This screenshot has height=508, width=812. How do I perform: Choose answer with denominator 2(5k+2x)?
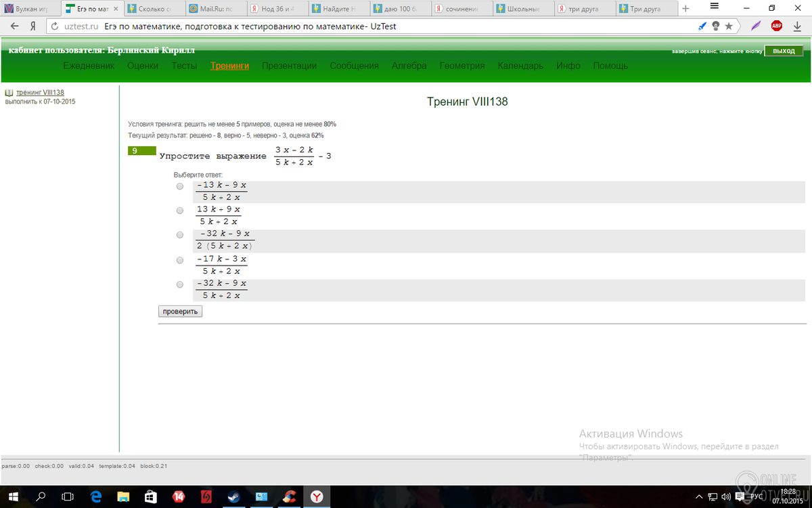[180, 235]
